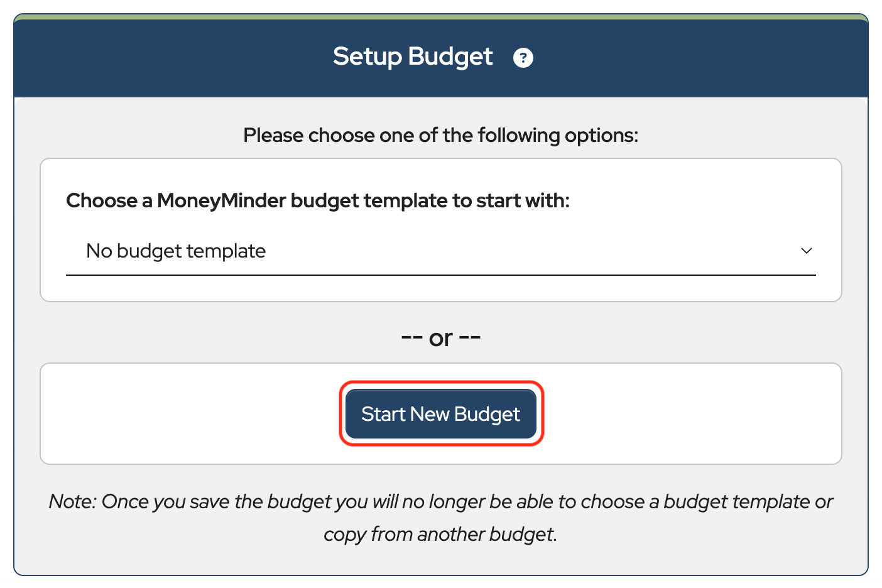The image size is (882, 588).
Task: Click the note about saving the budget
Action: pyautogui.click(x=440, y=501)
